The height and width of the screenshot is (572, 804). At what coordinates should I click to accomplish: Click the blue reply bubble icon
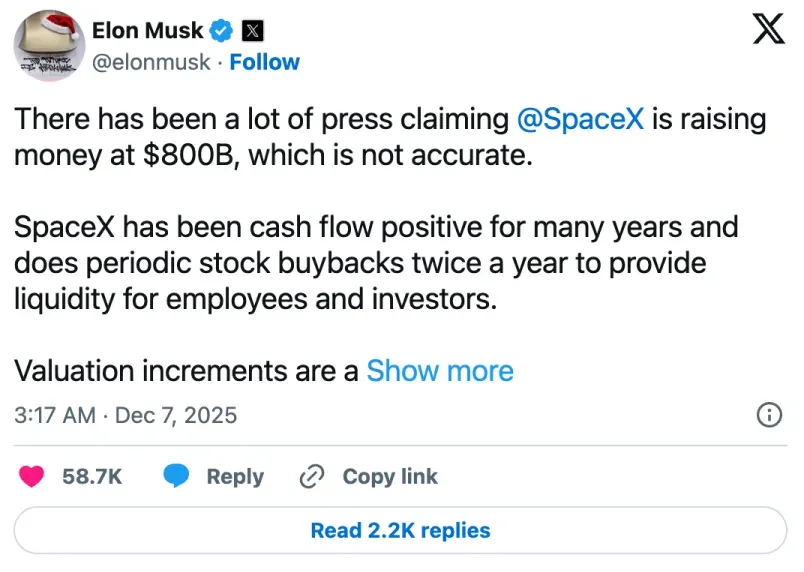click(x=177, y=477)
